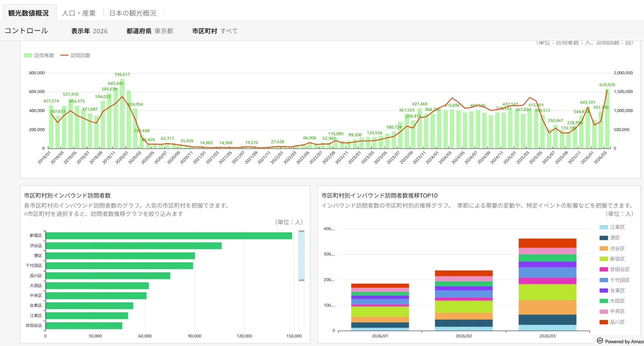
Task: Switch to the 日本の観光概況 tab
Action: (133, 13)
